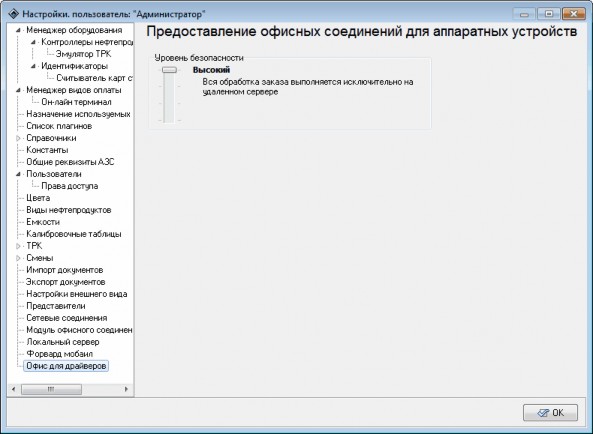593x434 pixels.
Task: Select the Форвард мобайл item
Action: click(59, 354)
